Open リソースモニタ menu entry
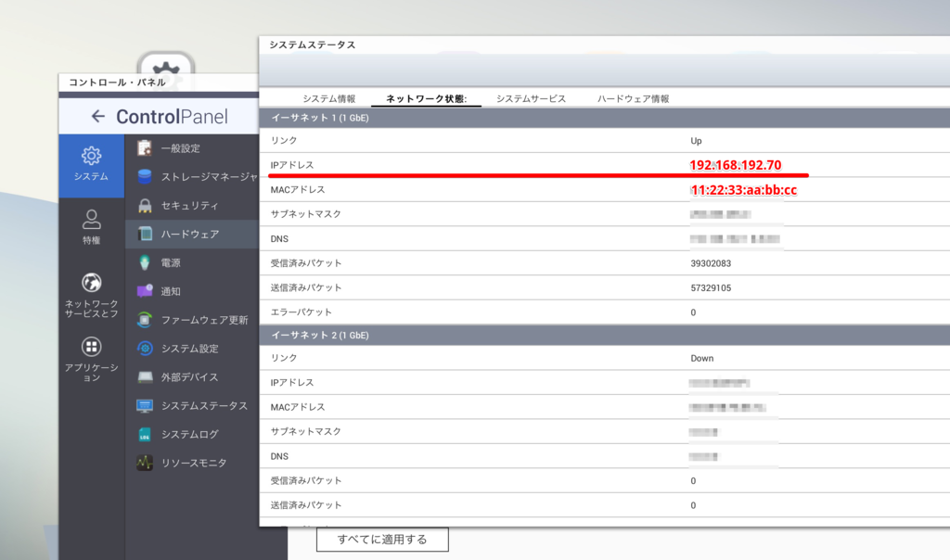This screenshot has height=560, width=950. [191, 463]
